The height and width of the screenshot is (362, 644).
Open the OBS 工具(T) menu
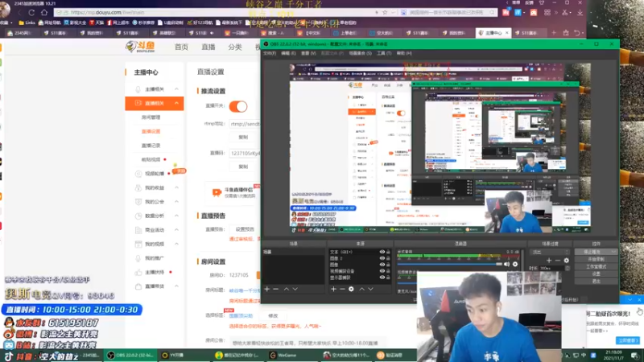coord(384,53)
